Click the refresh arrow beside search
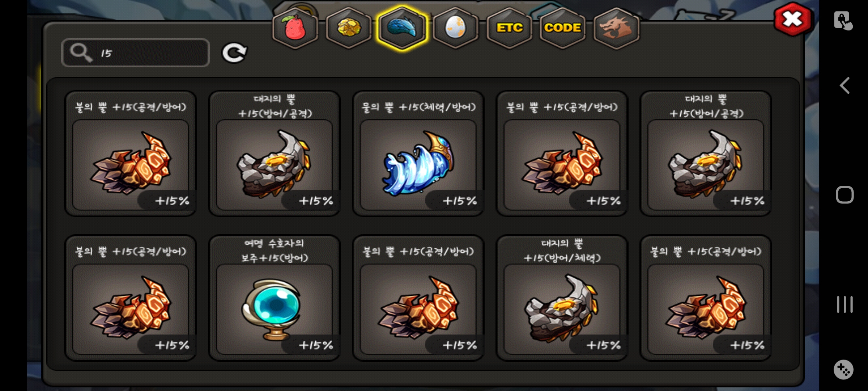 (234, 53)
